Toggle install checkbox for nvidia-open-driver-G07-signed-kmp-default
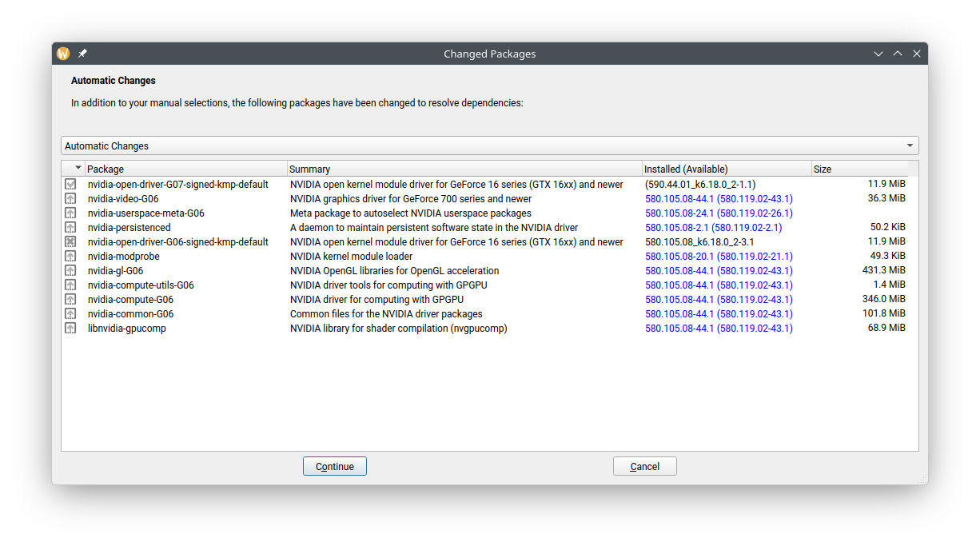Image resolution: width=980 pixels, height=546 pixels. pyautogui.click(x=70, y=185)
